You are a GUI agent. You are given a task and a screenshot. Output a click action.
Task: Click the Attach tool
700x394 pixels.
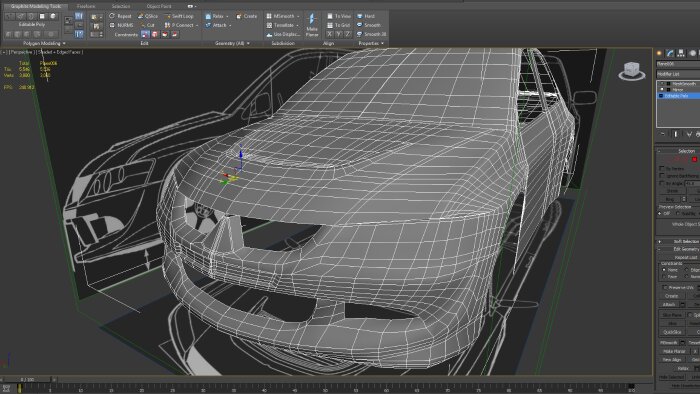coord(216,25)
